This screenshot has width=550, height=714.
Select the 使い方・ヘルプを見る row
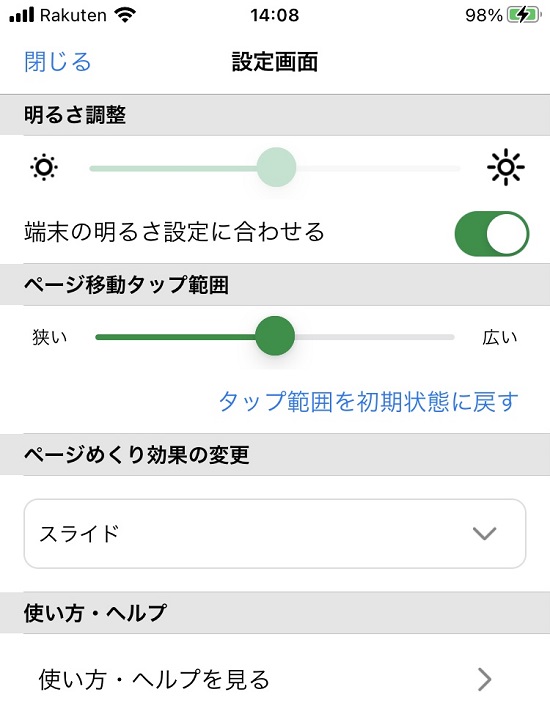click(275, 679)
